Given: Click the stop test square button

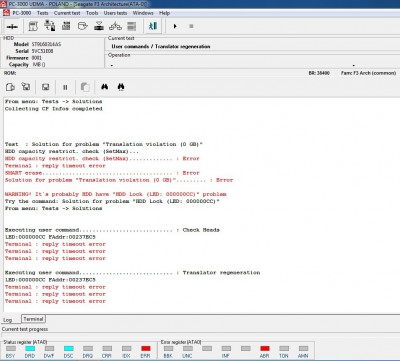Looking at the screenshot, I should [x=191, y=26].
